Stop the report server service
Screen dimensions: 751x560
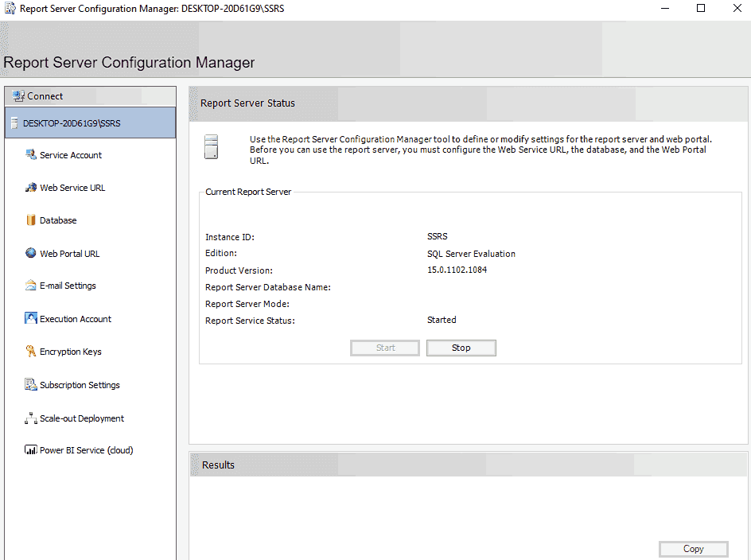[x=461, y=348]
